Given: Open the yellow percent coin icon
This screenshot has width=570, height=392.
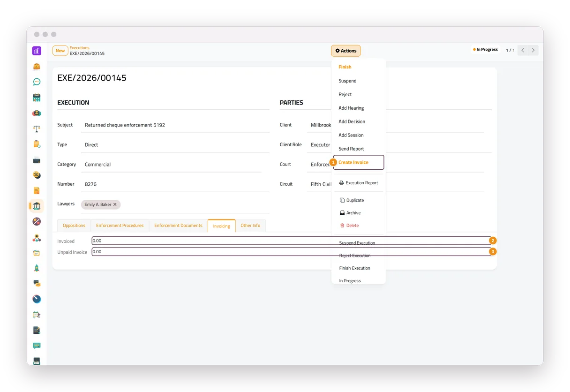Looking at the screenshot, I should pos(37,175).
